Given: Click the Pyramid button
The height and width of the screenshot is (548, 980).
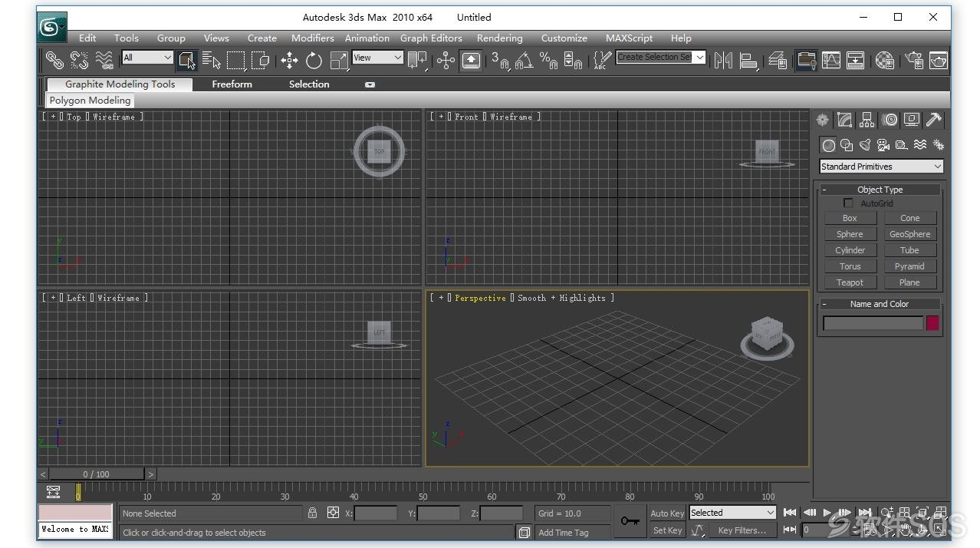Looking at the screenshot, I should [x=909, y=266].
